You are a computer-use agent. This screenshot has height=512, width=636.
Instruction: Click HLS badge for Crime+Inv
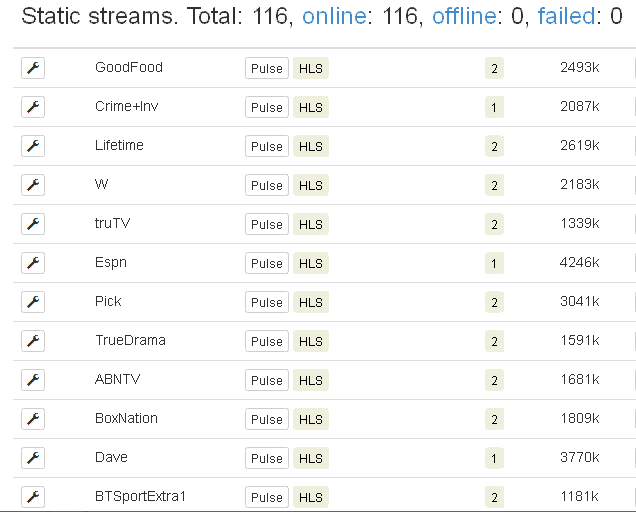tap(311, 107)
